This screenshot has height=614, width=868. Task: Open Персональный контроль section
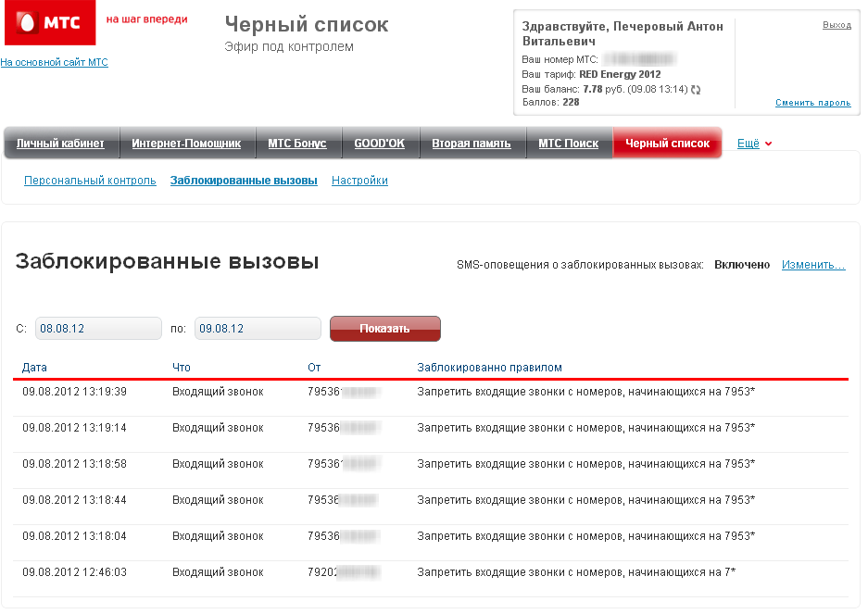pyautogui.click(x=90, y=181)
